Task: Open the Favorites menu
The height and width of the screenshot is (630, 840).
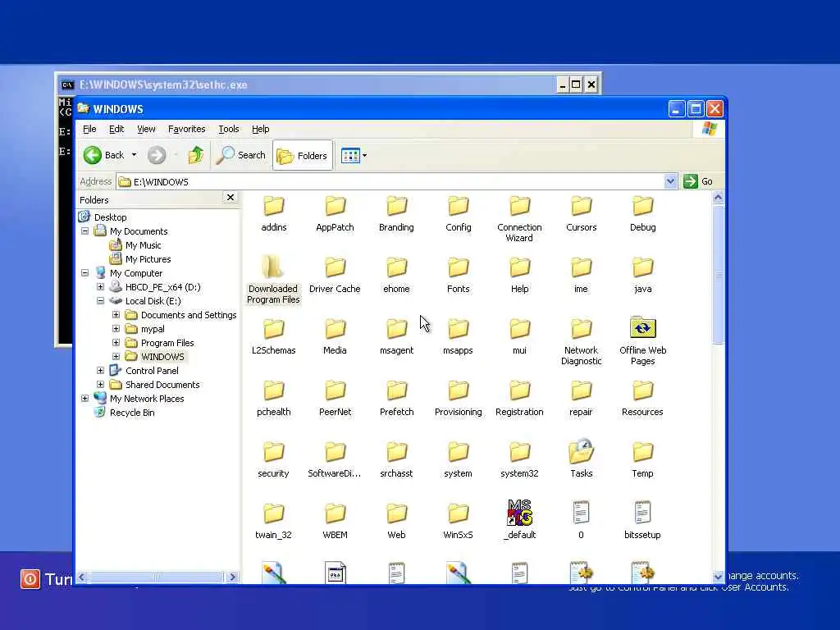Action: (x=186, y=129)
